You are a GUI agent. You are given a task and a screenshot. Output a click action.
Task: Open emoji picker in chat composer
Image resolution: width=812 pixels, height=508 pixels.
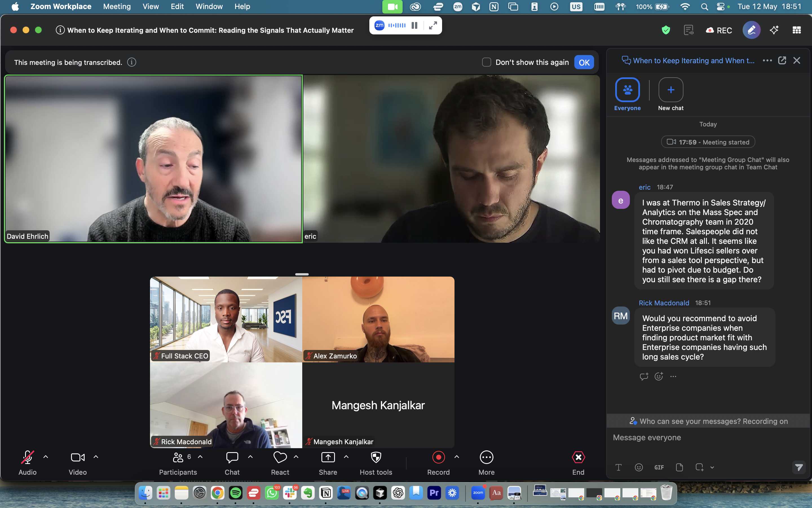[639, 467]
